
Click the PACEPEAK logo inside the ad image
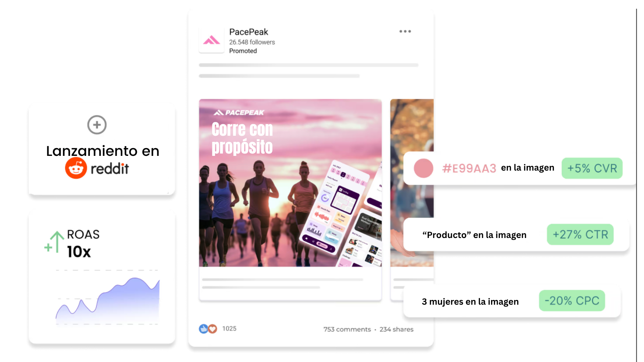pyautogui.click(x=239, y=113)
